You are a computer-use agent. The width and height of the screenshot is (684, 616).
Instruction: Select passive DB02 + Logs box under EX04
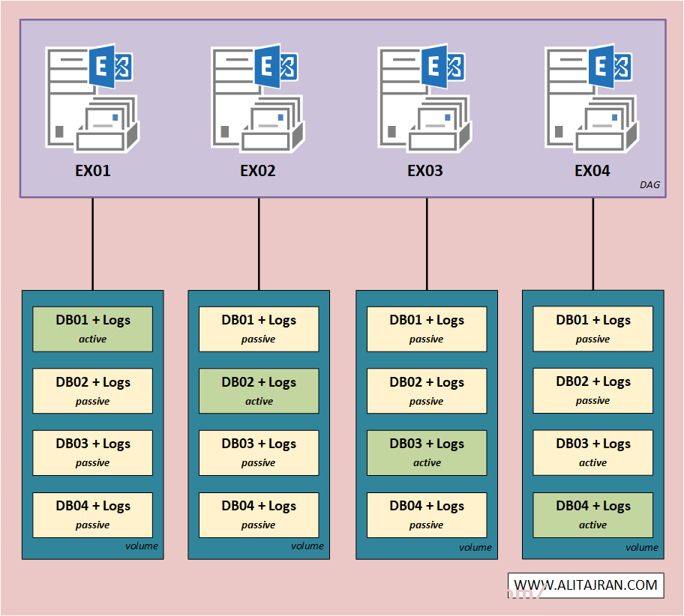[593, 390]
